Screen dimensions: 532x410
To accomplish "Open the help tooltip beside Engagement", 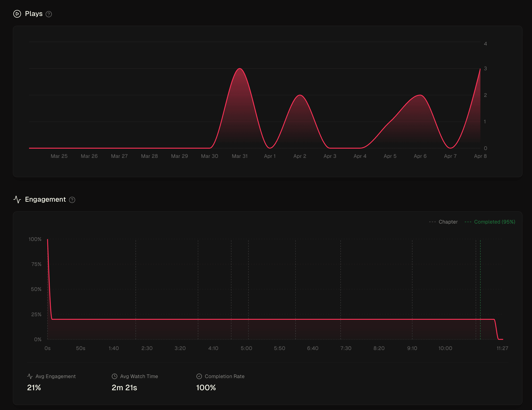I will pos(72,200).
